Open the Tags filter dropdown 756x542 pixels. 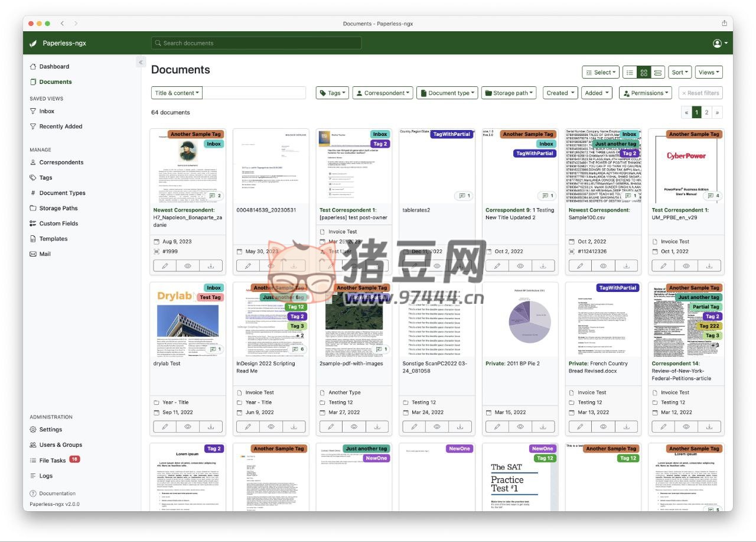click(x=333, y=93)
